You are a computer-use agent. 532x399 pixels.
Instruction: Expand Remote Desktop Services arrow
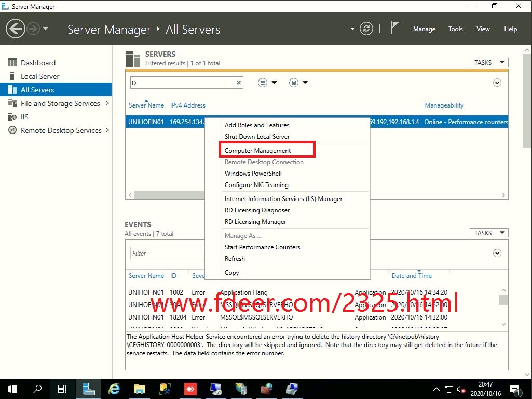(107, 130)
